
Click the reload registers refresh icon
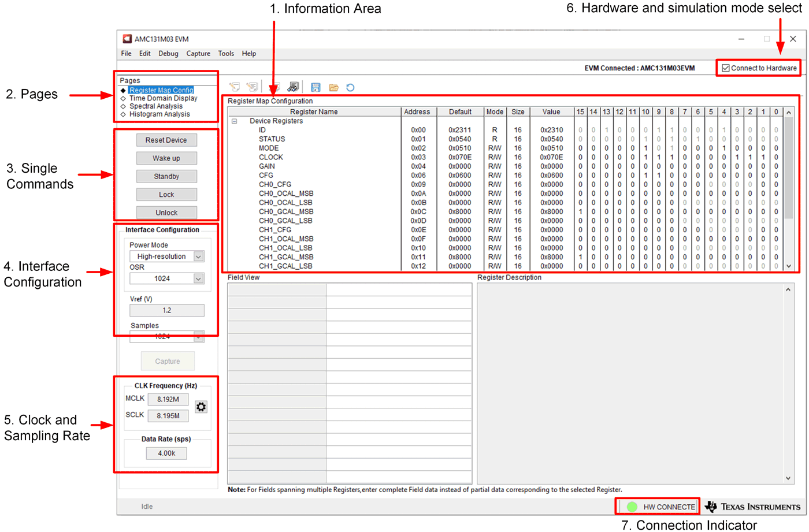click(x=351, y=87)
